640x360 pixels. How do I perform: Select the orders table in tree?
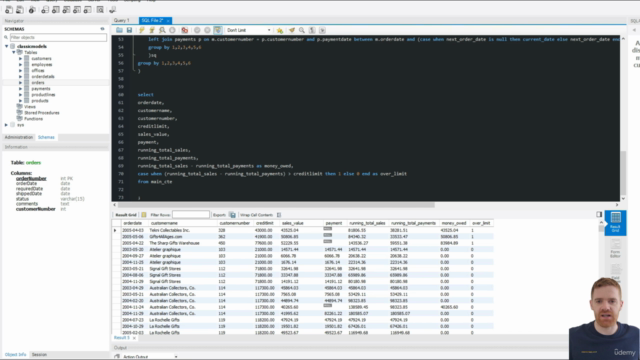(38, 82)
